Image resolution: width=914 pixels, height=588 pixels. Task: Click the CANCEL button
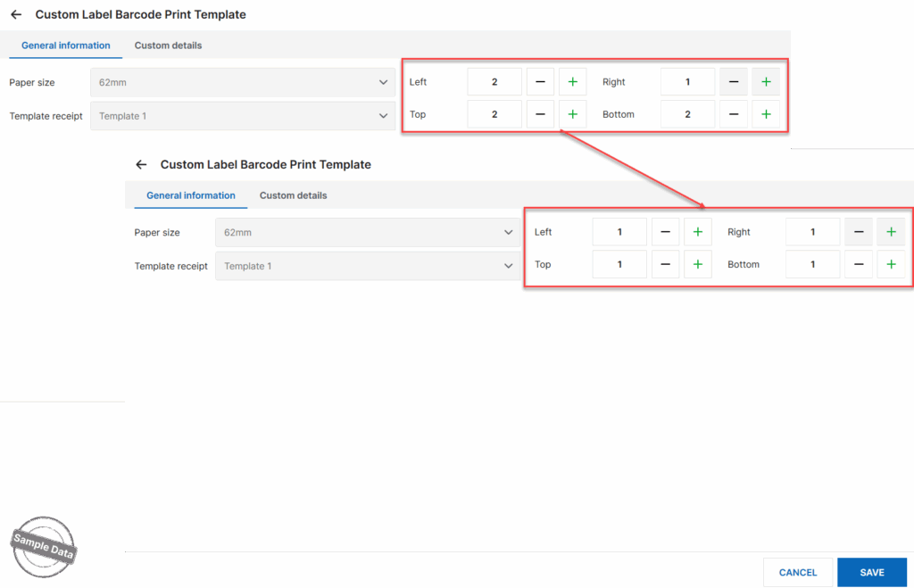coord(798,573)
